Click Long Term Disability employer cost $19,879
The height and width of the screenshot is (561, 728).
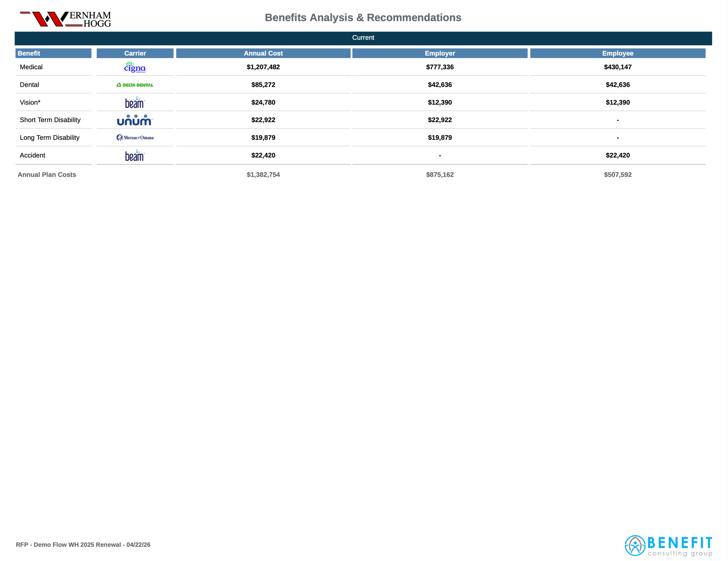click(x=440, y=138)
